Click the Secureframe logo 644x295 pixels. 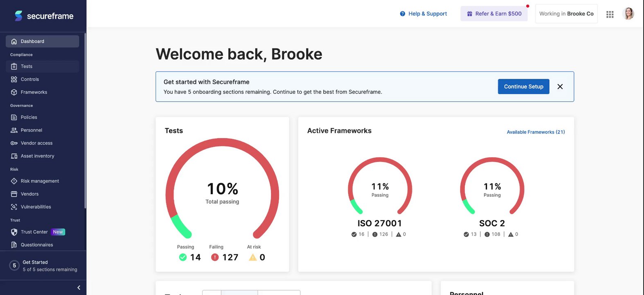[44, 16]
